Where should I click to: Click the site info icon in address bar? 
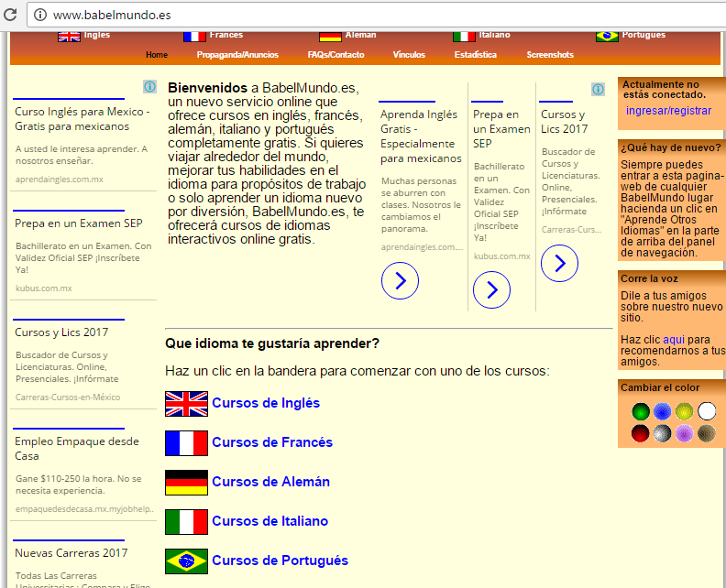point(39,15)
